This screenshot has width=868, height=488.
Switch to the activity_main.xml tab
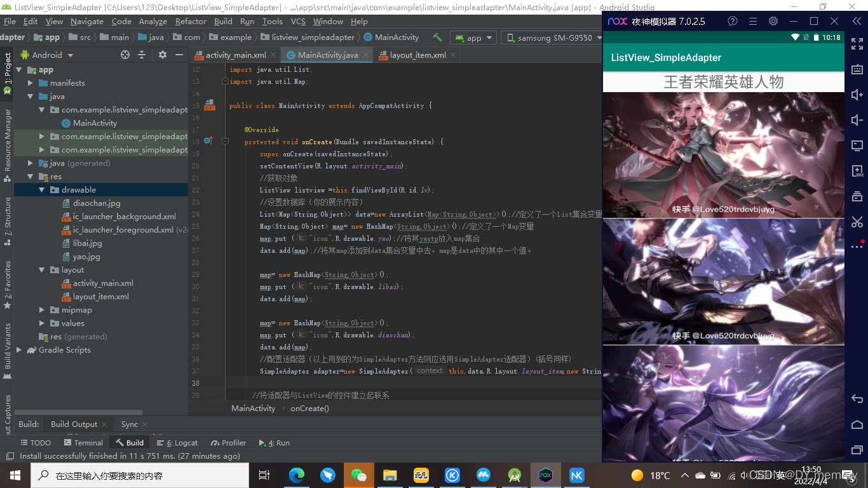(x=236, y=55)
